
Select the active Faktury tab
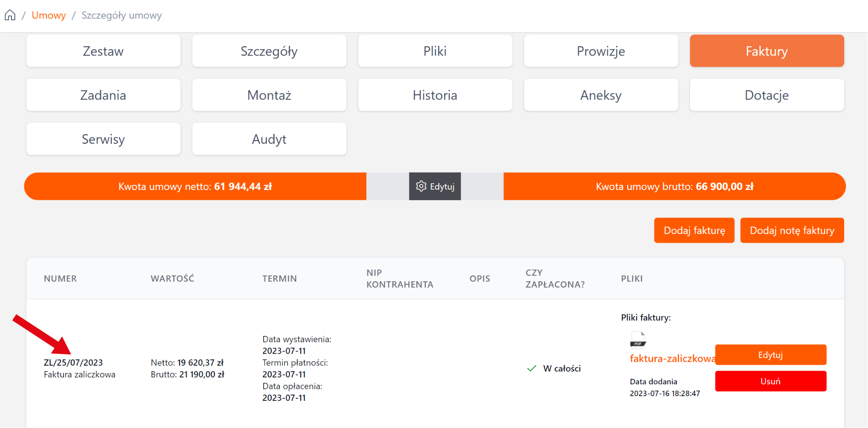767,51
